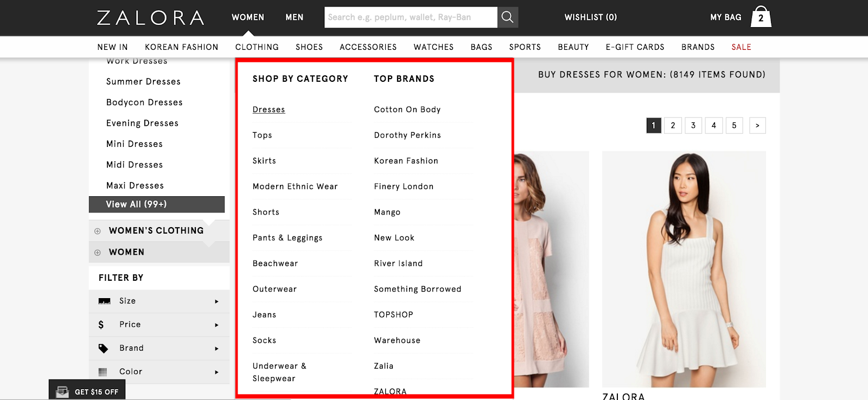Select Modern Ethnic Wear category
Screen dimensions: 868x400
pyautogui.click(x=295, y=186)
